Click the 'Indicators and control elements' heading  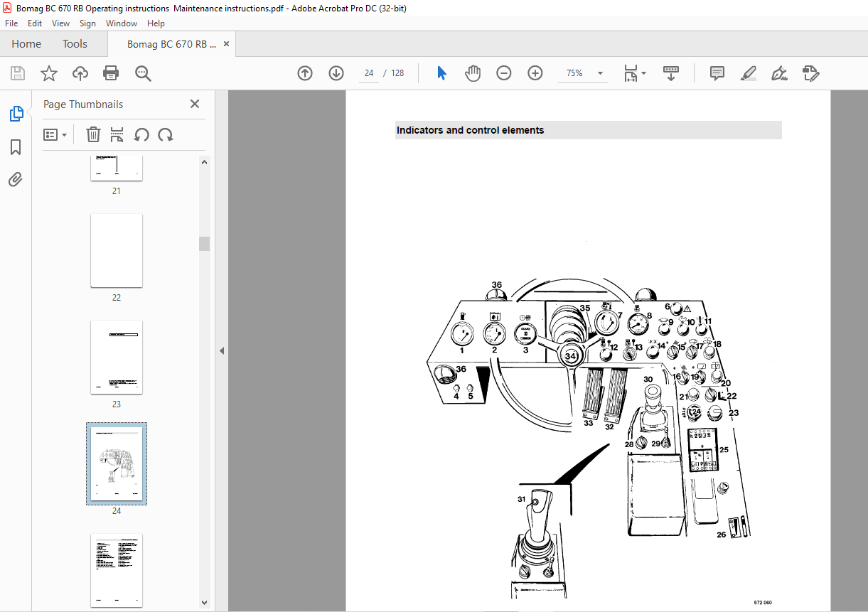[x=470, y=130]
